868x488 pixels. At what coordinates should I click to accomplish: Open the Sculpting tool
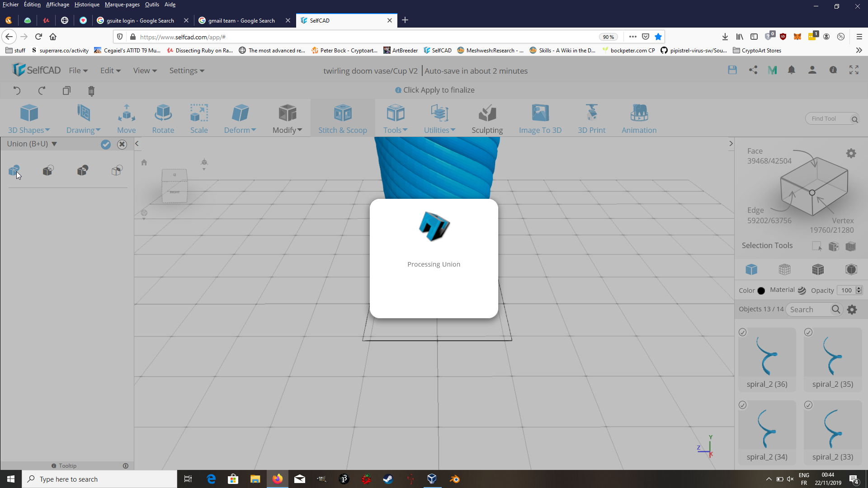(x=487, y=119)
